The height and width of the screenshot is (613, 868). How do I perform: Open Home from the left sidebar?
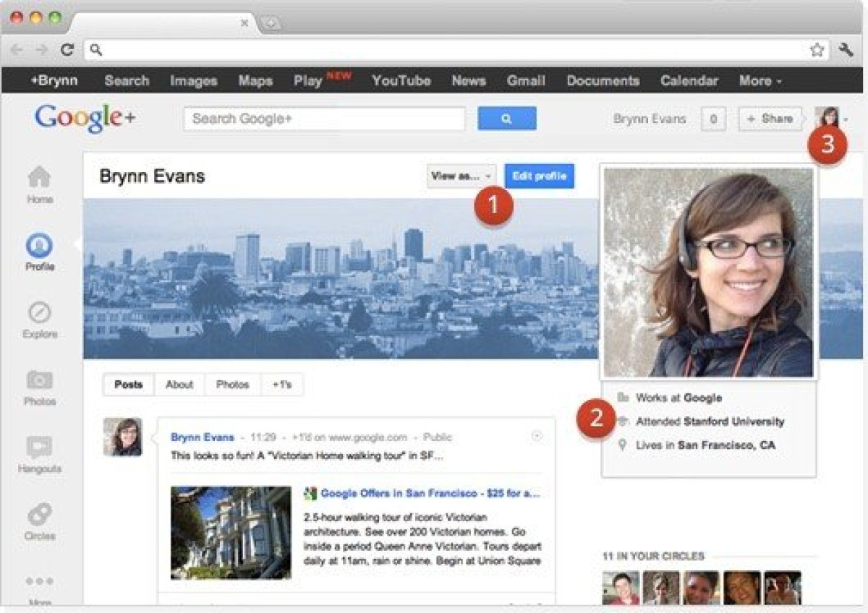tap(39, 177)
